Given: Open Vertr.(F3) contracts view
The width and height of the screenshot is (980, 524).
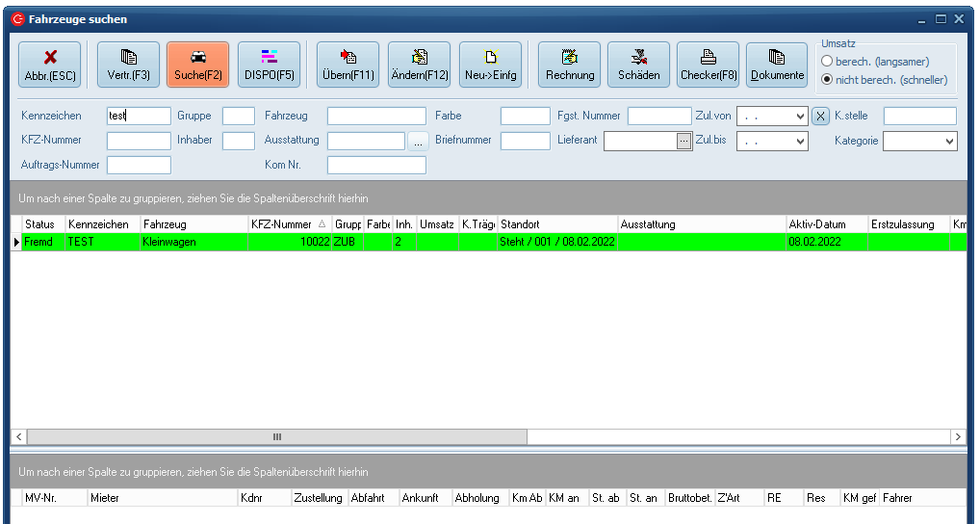Looking at the screenshot, I should point(128,65).
